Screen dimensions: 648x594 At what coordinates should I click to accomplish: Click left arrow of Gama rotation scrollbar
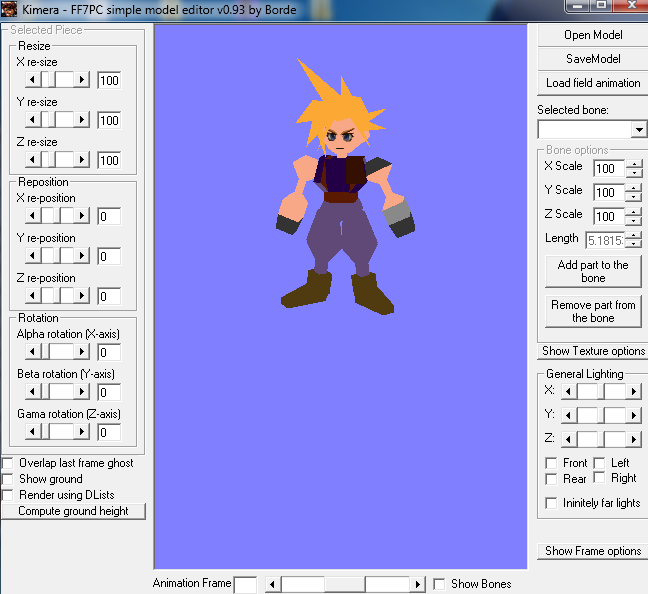pyautogui.click(x=33, y=432)
